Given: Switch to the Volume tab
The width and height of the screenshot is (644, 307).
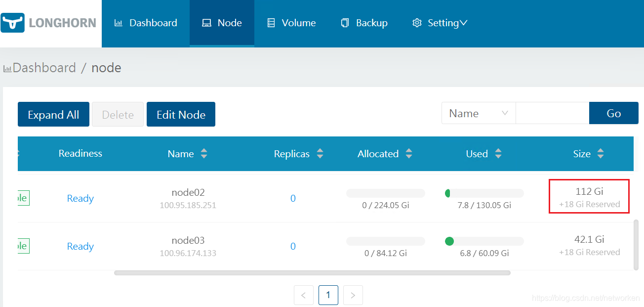Looking at the screenshot, I should pyautogui.click(x=291, y=23).
